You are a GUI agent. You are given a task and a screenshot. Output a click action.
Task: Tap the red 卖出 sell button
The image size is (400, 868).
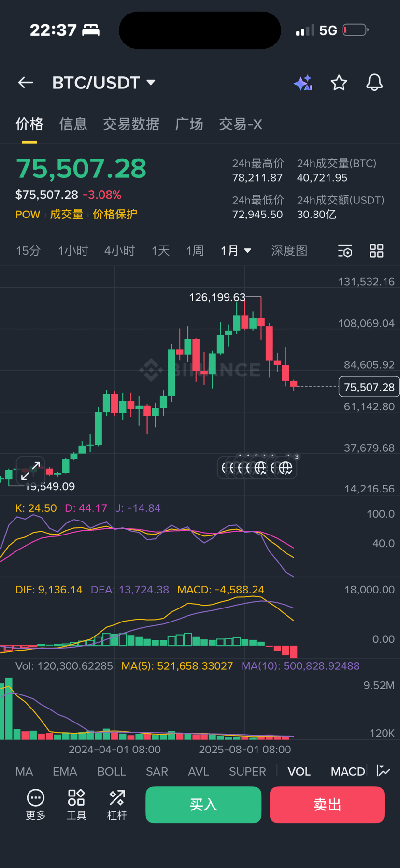point(327,805)
